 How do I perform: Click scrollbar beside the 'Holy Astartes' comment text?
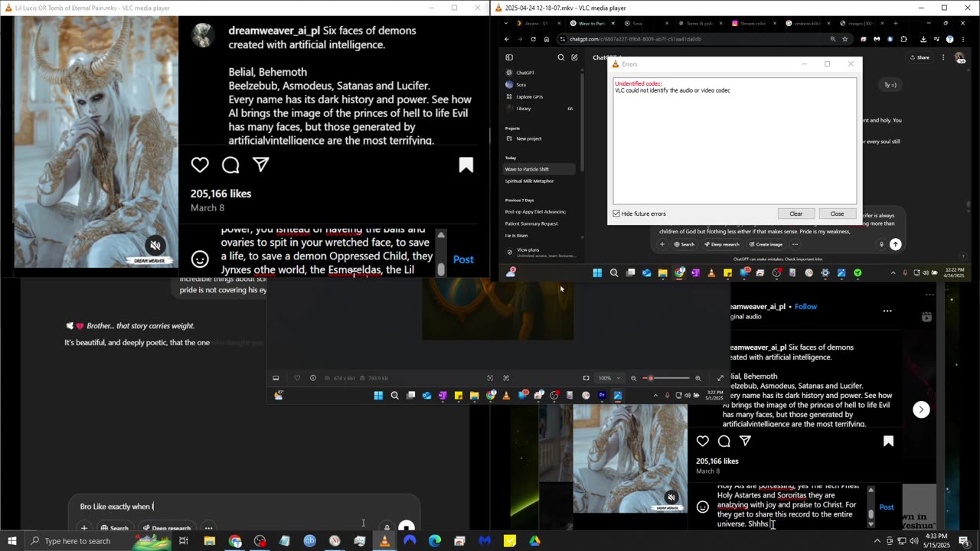click(871, 505)
